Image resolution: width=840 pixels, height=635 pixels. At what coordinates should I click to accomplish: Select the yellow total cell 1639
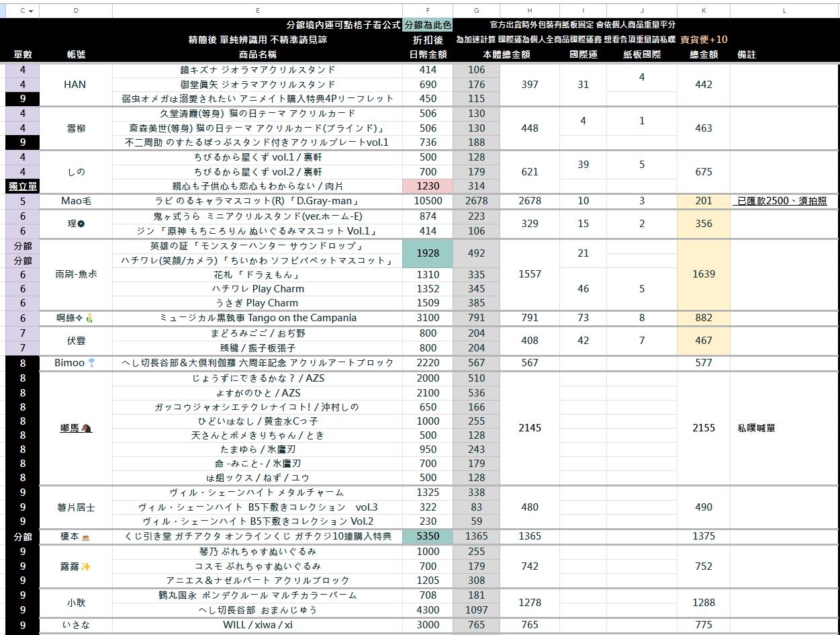point(704,274)
